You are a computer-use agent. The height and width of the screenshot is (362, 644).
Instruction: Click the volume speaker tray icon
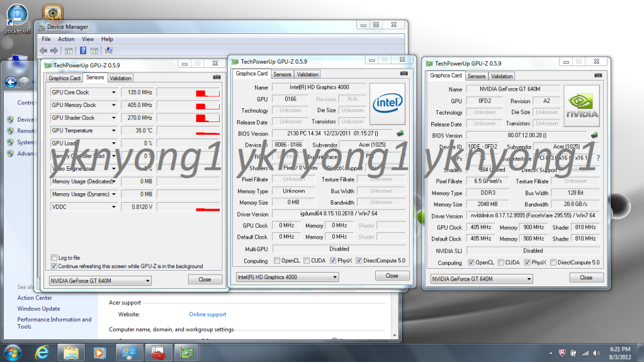tap(596, 353)
